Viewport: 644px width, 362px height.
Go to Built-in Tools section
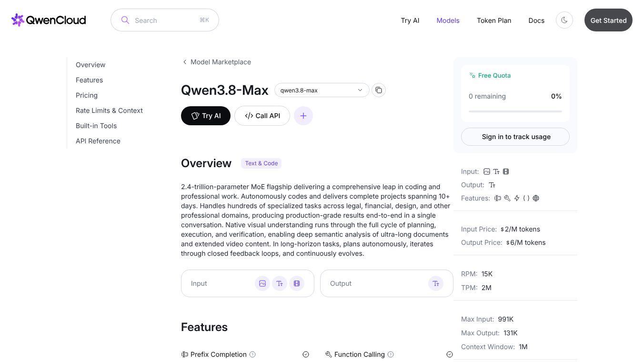[x=96, y=126]
